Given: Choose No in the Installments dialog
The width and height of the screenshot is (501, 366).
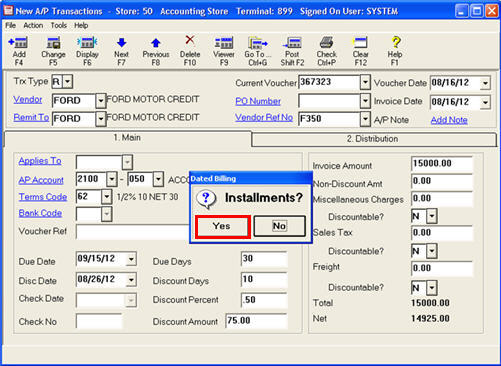Looking at the screenshot, I should (279, 226).
